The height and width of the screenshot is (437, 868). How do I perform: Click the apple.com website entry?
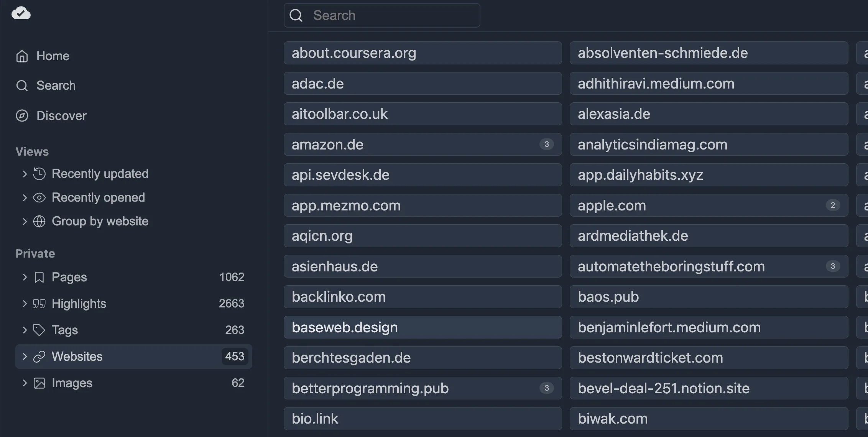(709, 205)
